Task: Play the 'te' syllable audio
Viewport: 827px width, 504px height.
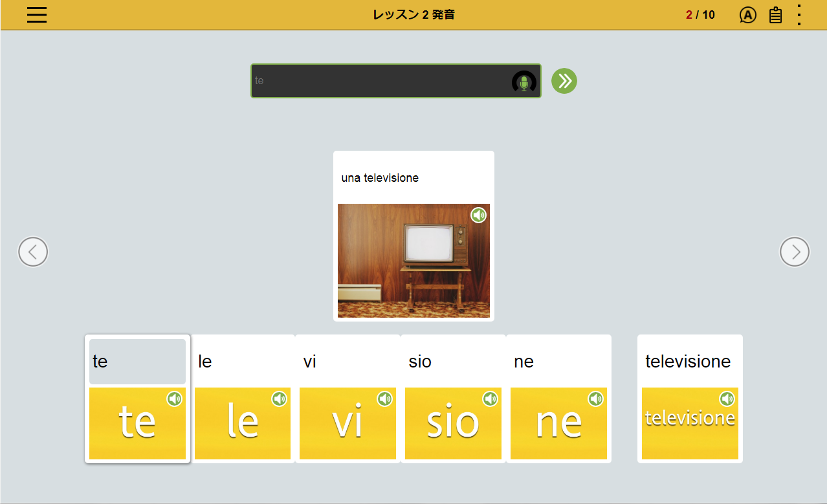Action: coord(174,399)
